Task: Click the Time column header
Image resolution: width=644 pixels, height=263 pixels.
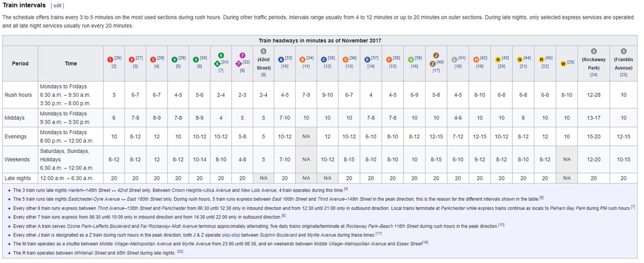Action: (71, 63)
